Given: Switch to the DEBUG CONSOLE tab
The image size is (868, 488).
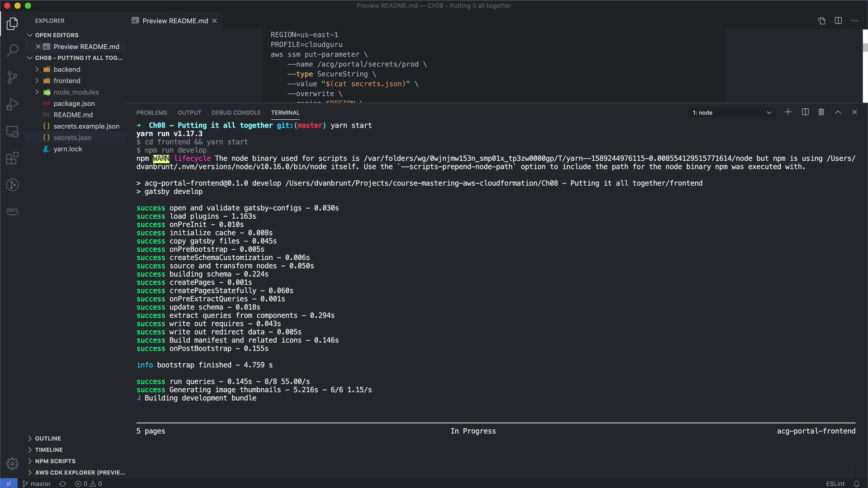Looking at the screenshot, I should pos(236,113).
